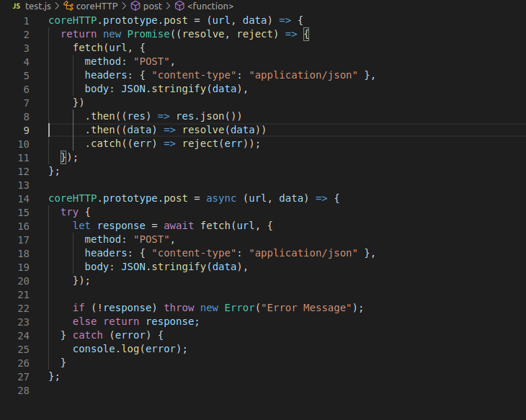Click 'coreHTTP' on line 1
Viewport: 526px width, 420px height.
(x=73, y=21)
